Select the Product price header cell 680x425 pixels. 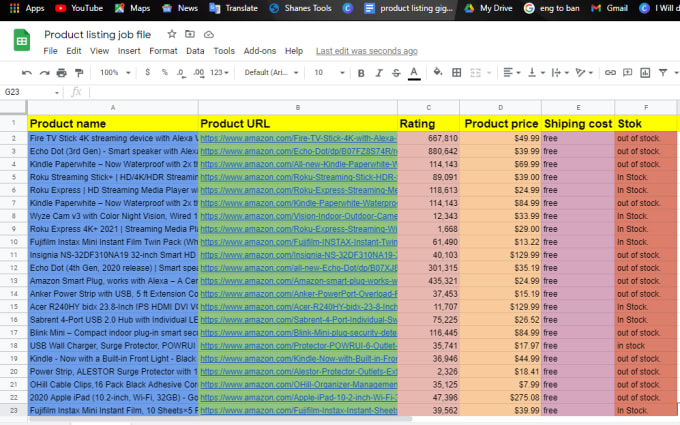pyautogui.click(x=500, y=124)
